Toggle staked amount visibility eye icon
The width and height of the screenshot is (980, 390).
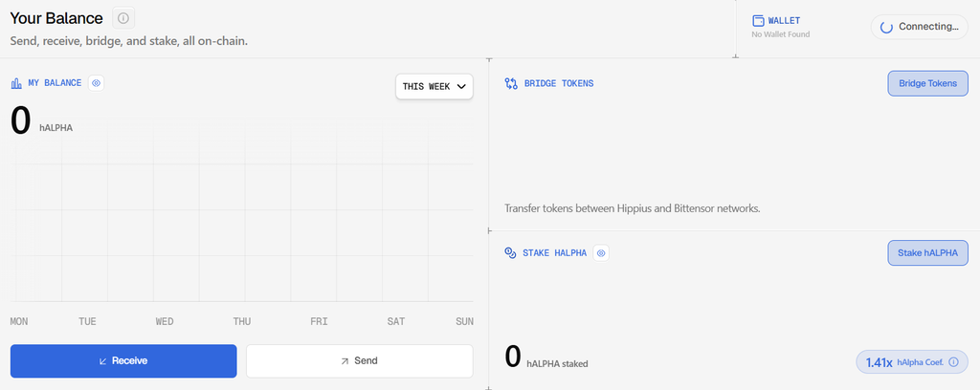coord(601,252)
